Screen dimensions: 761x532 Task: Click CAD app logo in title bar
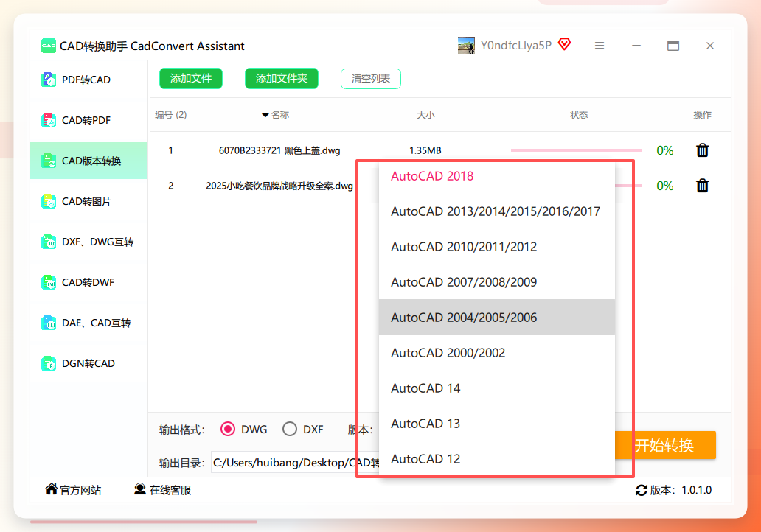49,46
